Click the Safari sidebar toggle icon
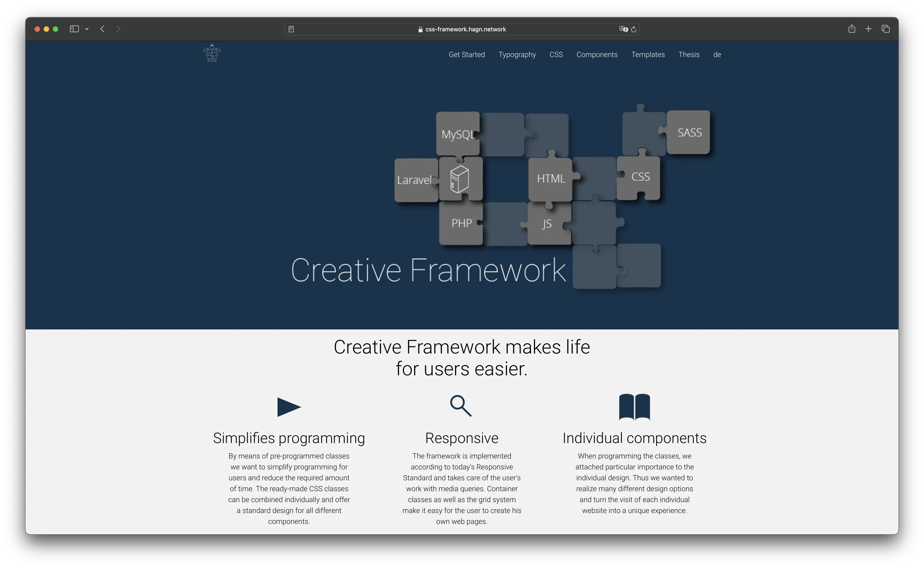The height and width of the screenshot is (568, 924). tap(74, 29)
